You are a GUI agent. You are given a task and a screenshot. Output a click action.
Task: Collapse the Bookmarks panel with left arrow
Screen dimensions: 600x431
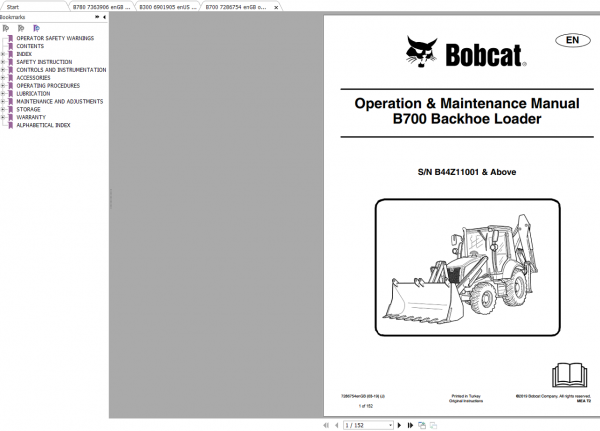coord(104,17)
